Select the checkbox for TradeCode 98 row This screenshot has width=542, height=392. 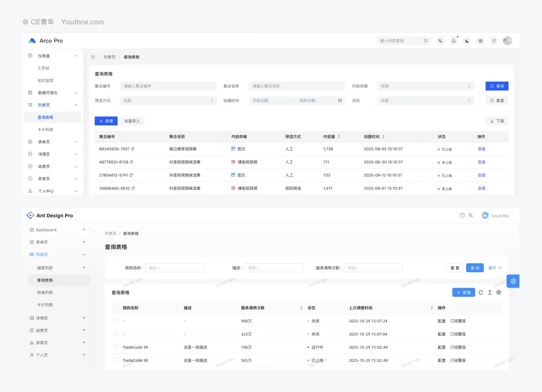[116, 360]
